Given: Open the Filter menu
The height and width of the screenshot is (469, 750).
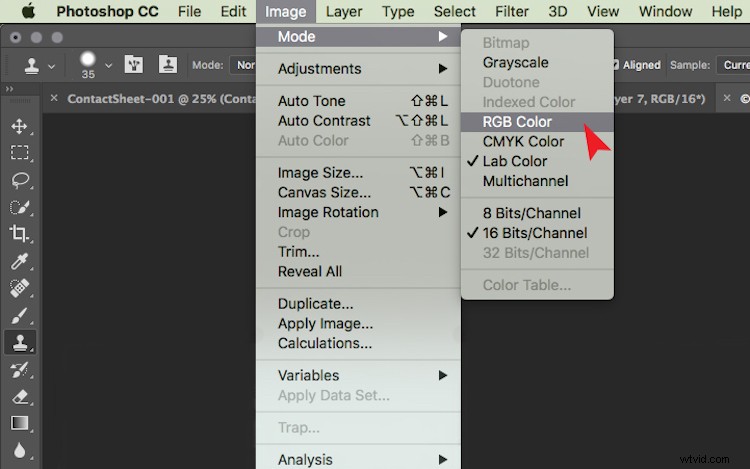Looking at the screenshot, I should 512,11.
